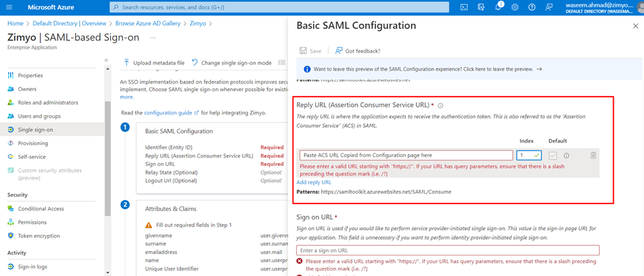Open Provisioning in the sidebar

33,143
